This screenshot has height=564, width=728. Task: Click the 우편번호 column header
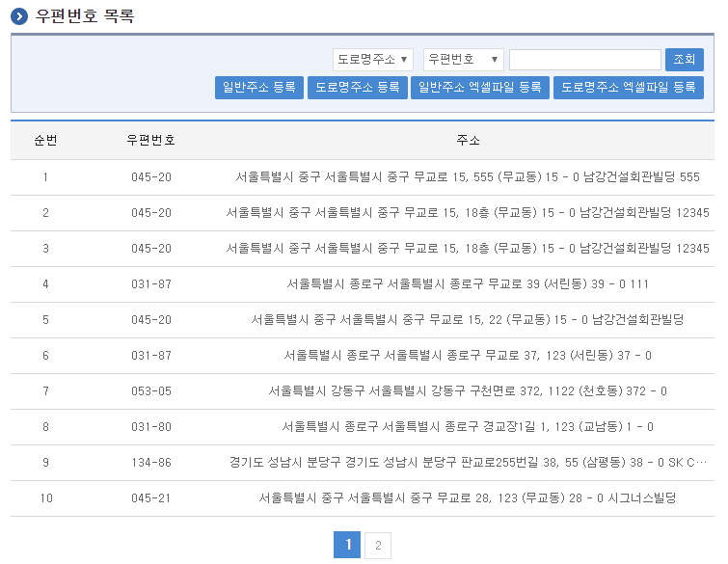pyautogui.click(x=151, y=141)
